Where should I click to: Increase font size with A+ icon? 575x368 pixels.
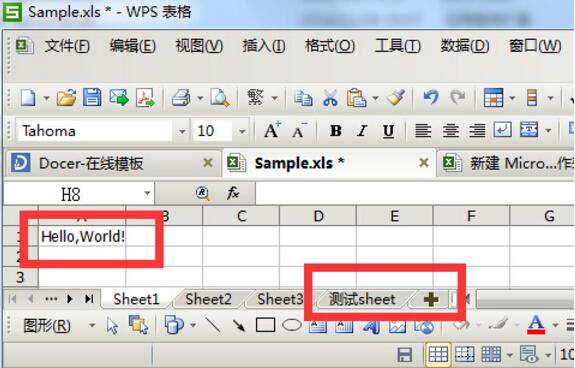[272, 130]
